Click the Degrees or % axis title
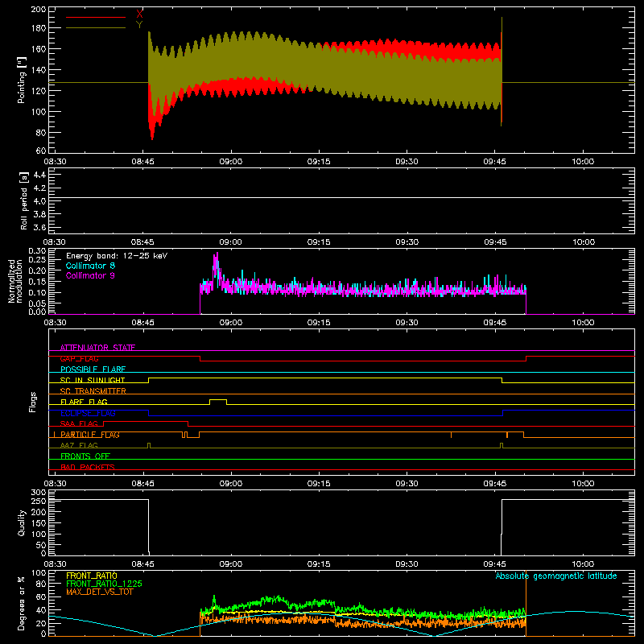The width and height of the screenshot is (644, 644). click(22, 603)
